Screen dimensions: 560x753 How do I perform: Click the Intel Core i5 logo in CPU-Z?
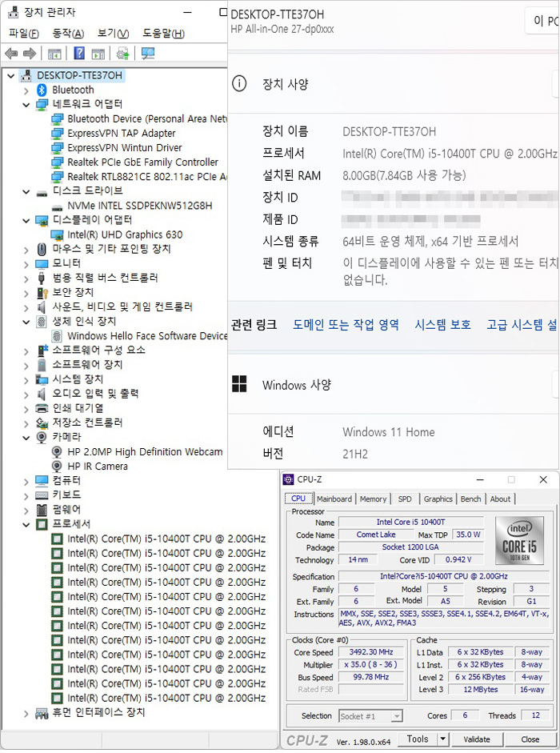[x=519, y=540]
